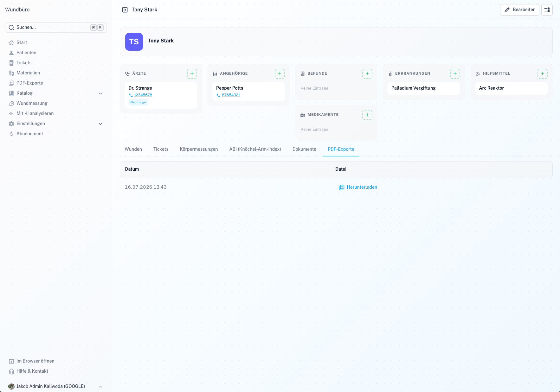Click the Hilfe & Kontakt headset icon

[x=11, y=371]
